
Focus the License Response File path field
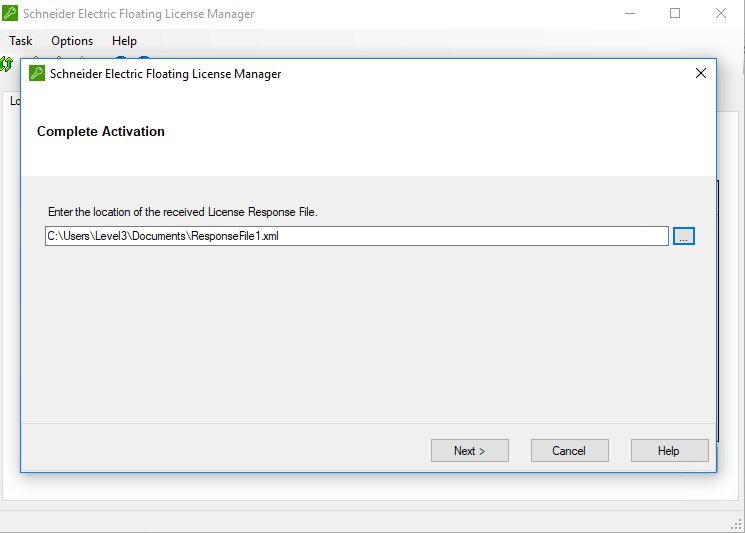356,236
